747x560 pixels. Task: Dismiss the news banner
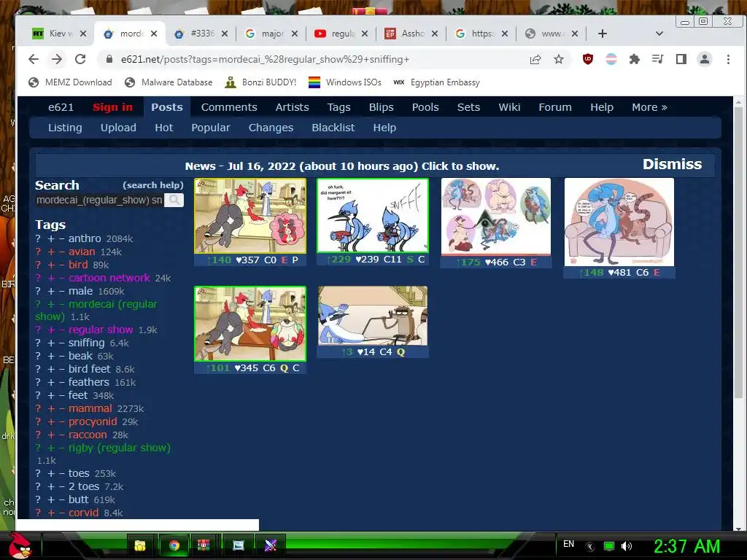pos(672,164)
